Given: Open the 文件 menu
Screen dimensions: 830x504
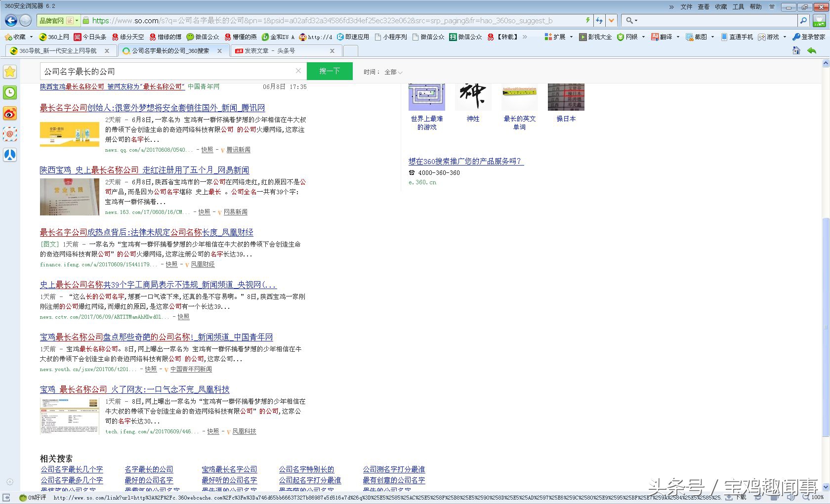Looking at the screenshot, I should point(686,7).
